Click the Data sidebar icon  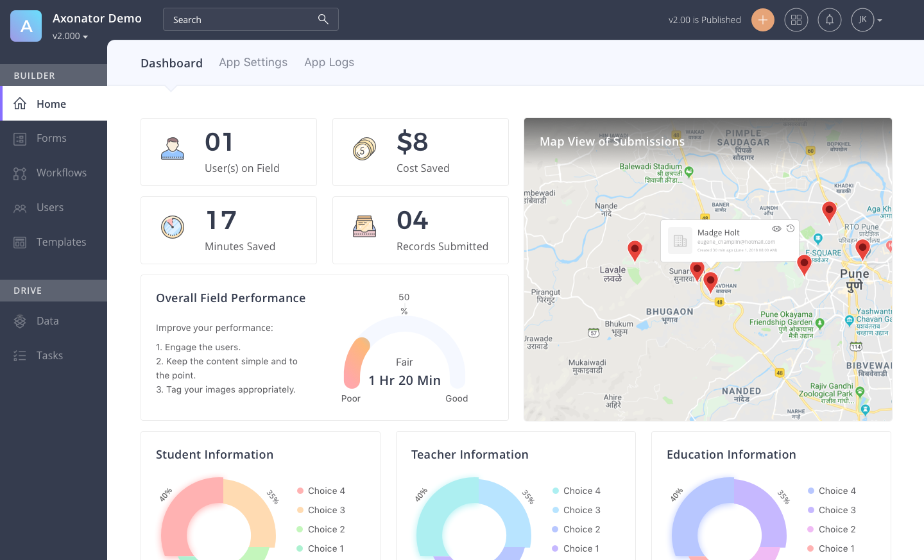click(20, 321)
